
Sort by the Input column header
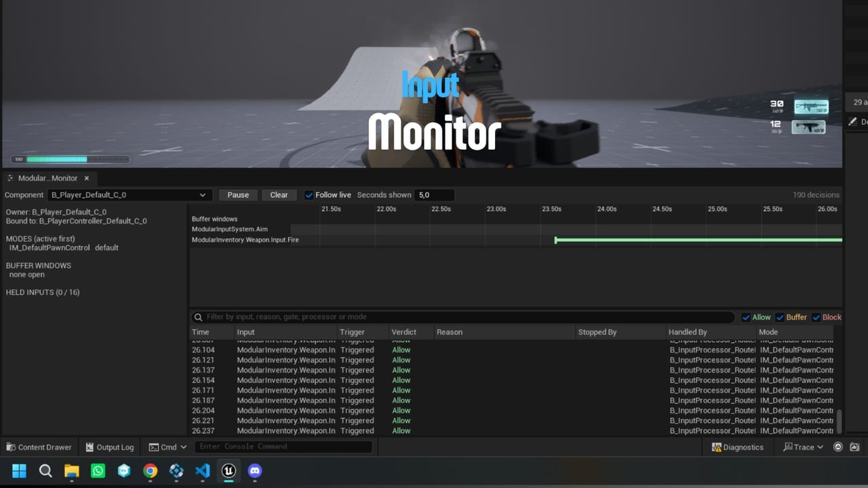285,332
